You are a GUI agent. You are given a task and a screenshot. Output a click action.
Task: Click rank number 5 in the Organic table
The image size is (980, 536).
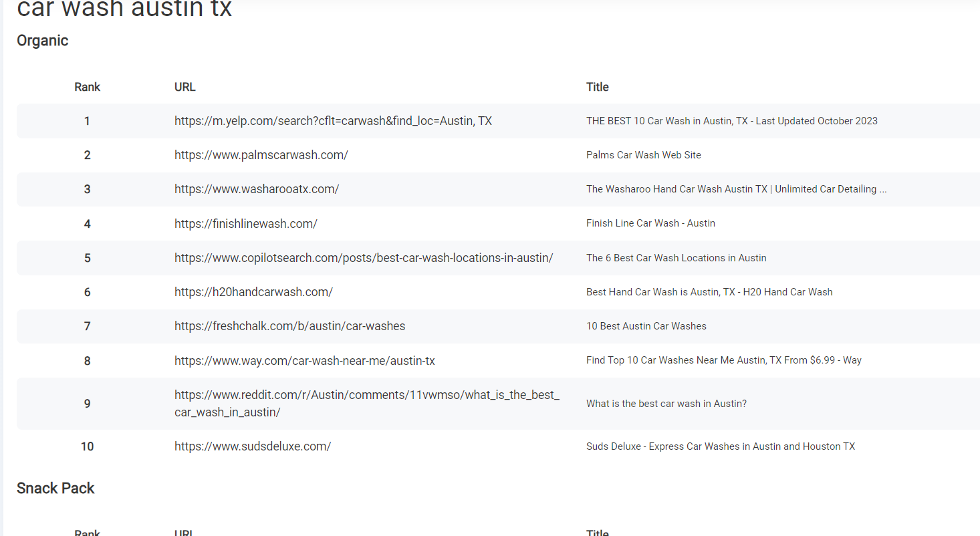[88, 258]
